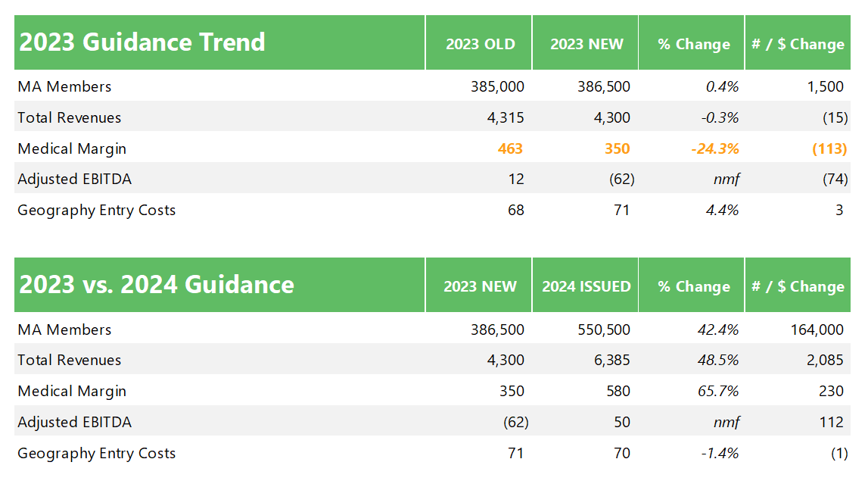Select the -1.4% Geography Entry Costs change
The image size is (868, 484).
[x=719, y=454]
